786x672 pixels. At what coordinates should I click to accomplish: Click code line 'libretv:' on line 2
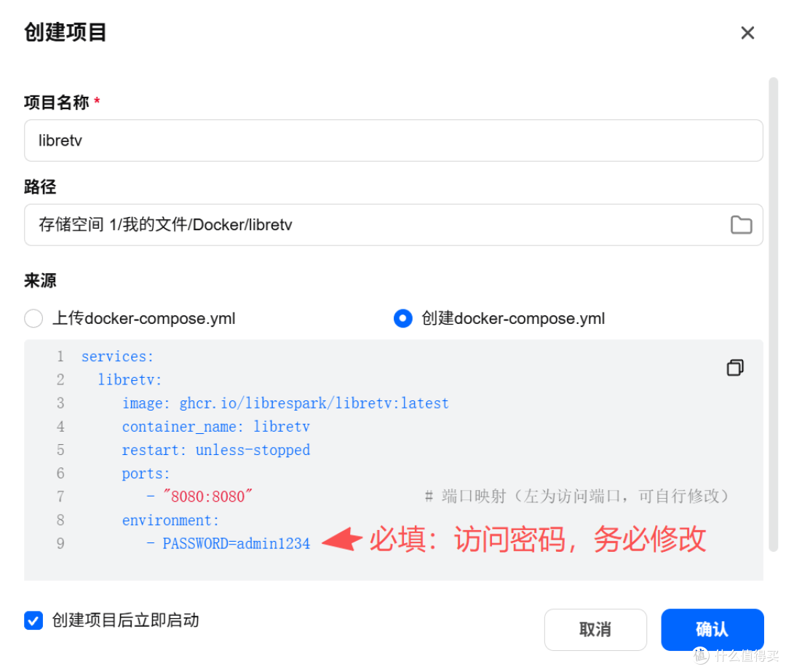pyautogui.click(x=130, y=380)
